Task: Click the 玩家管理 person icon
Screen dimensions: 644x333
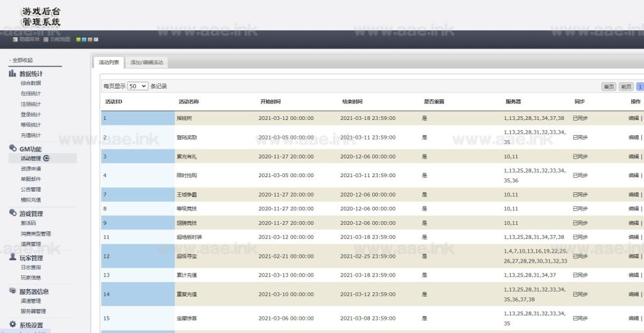Action: (13, 258)
